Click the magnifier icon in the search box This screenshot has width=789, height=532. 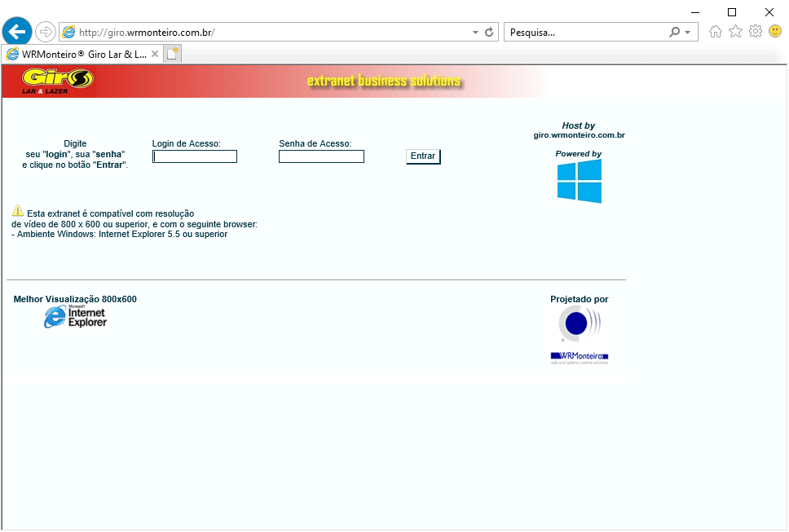(x=675, y=31)
